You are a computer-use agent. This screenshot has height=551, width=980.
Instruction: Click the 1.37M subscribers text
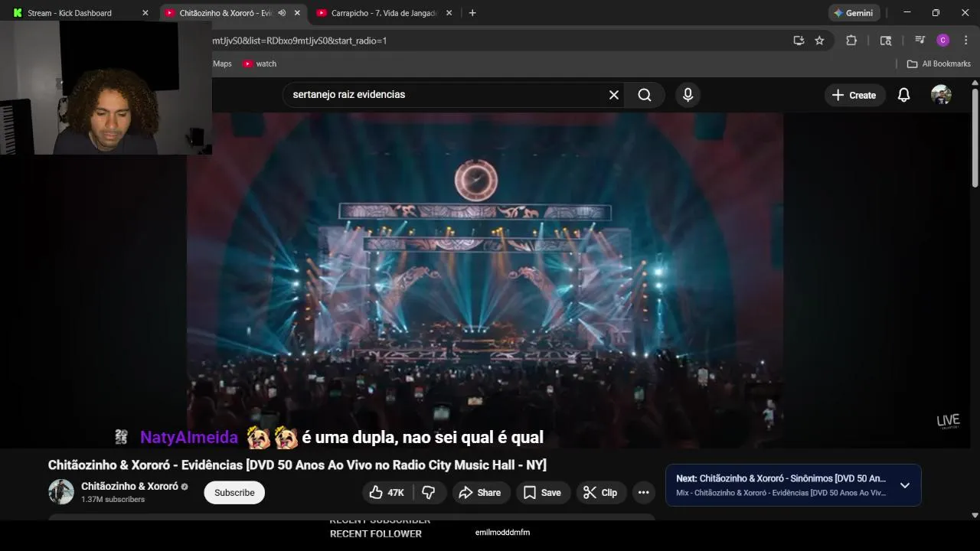click(x=113, y=499)
